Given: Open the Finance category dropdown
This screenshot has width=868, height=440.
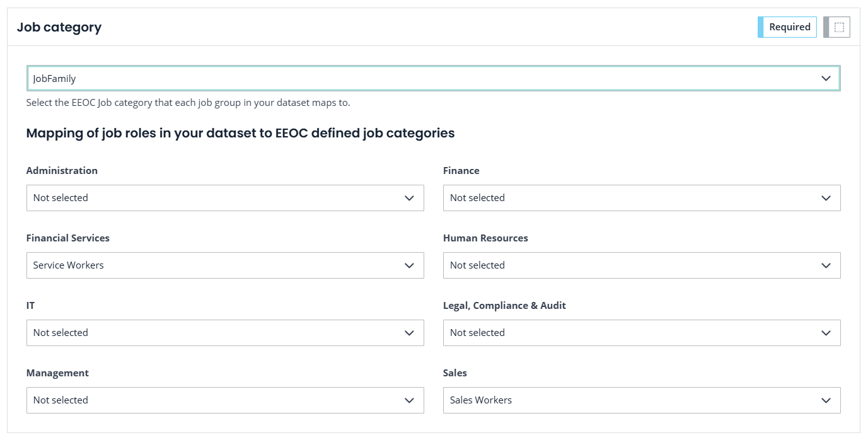Looking at the screenshot, I should [x=641, y=198].
